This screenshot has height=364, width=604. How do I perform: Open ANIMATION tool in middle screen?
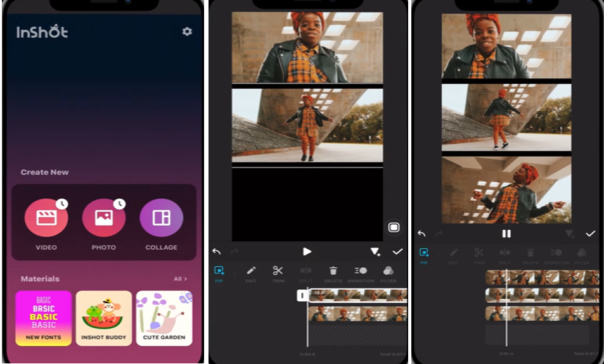(x=361, y=274)
